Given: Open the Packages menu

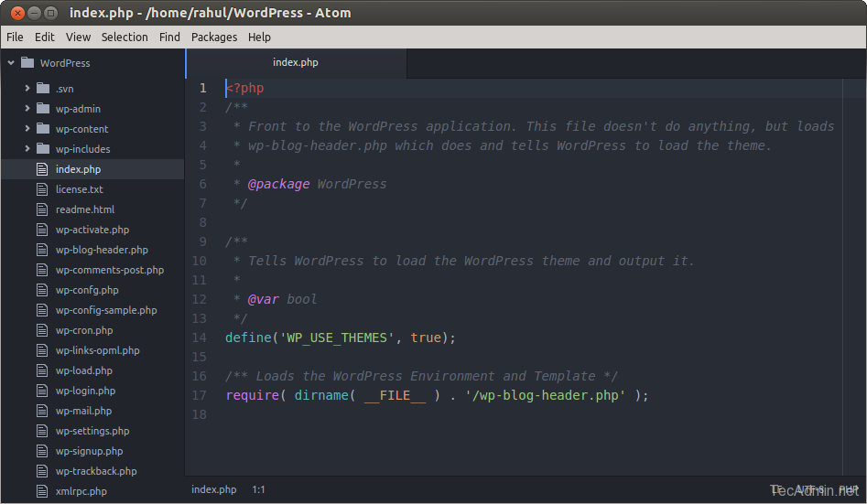Looking at the screenshot, I should point(214,37).
